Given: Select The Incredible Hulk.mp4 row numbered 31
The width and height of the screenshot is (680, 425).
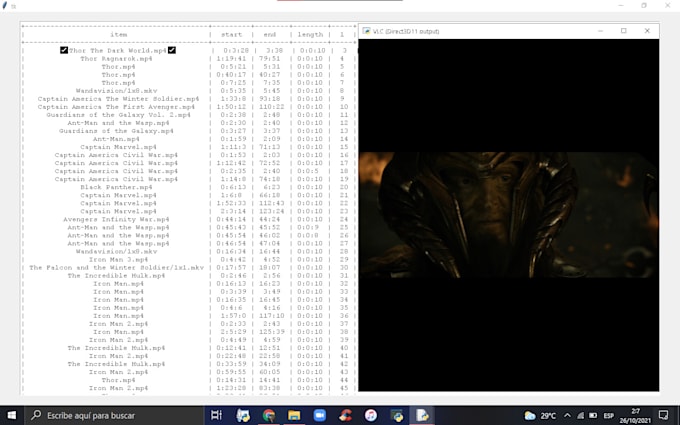Looking at the screenshot, I should [116, 275].
